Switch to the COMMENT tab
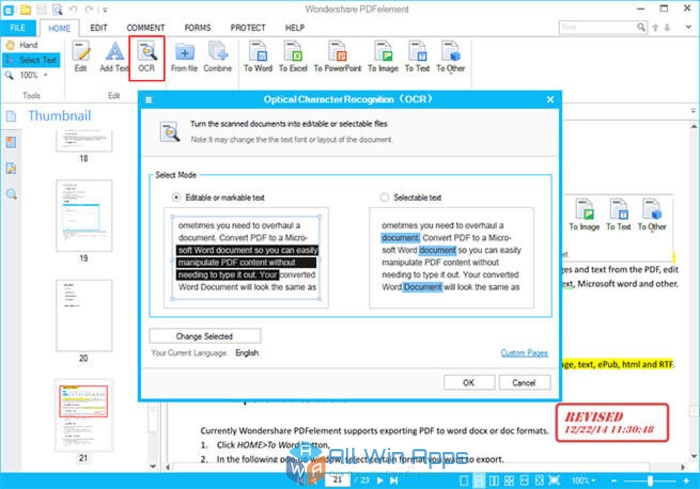The image size is (700, 489). (146, 28)
